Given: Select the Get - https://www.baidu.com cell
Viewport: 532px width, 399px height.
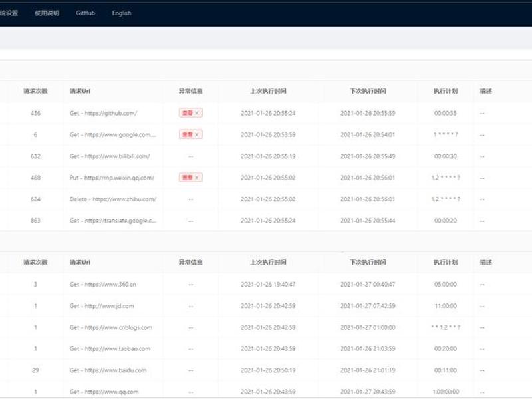Looking at the screenshot, I should click(108, 370).
